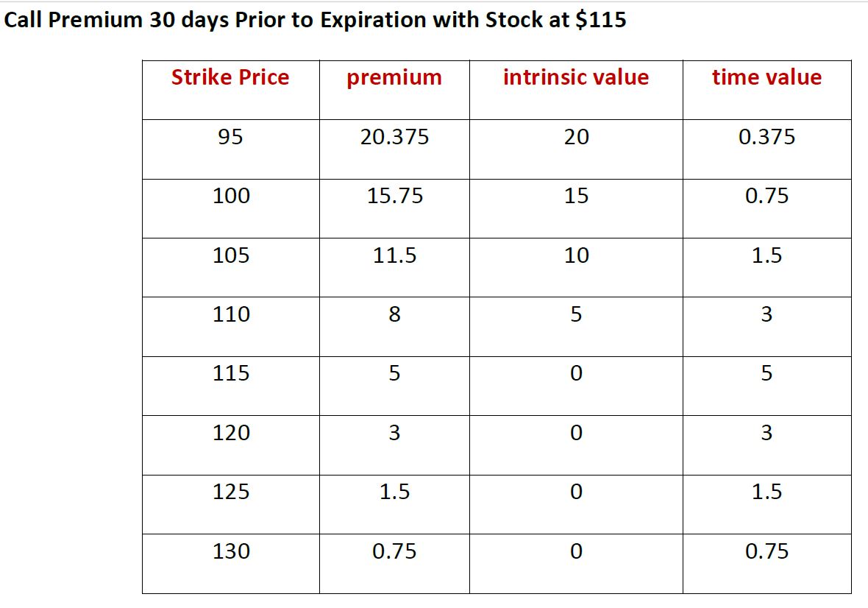This screenshot has width=868, height=608.
Task: Click the 115 strike price cell
Action: click(231, 373)
